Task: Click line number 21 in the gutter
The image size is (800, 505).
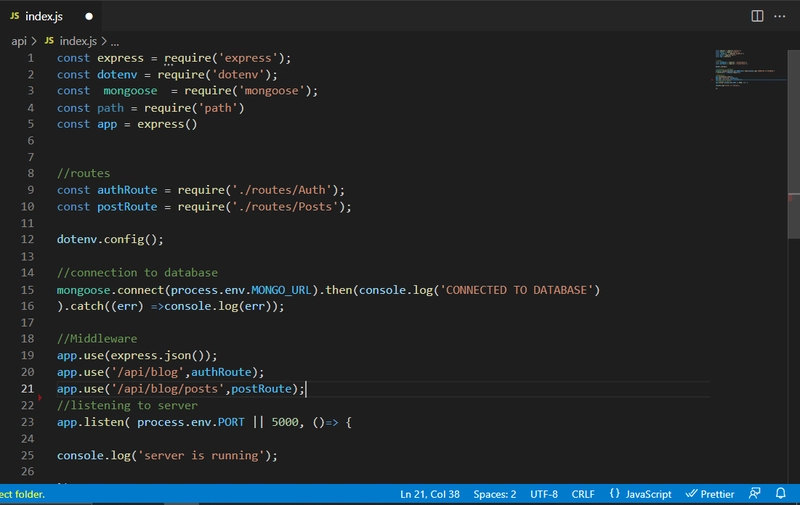Action: (x=28, y=389)
